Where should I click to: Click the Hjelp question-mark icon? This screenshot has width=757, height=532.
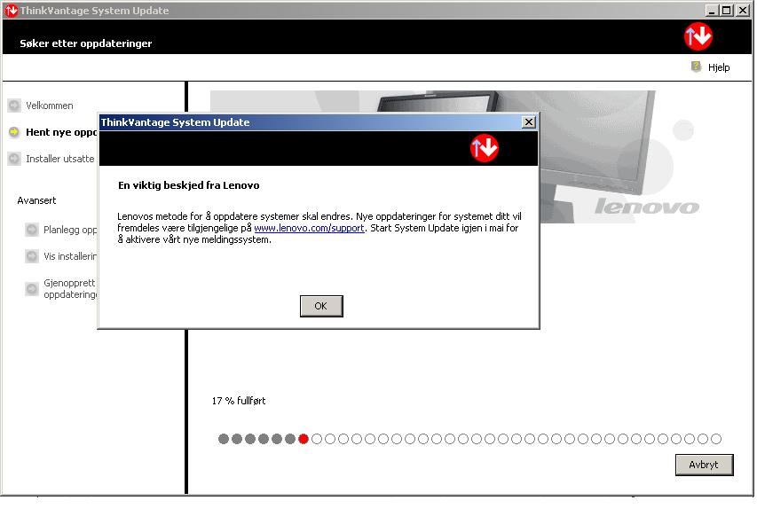click(x=696, y=66)
